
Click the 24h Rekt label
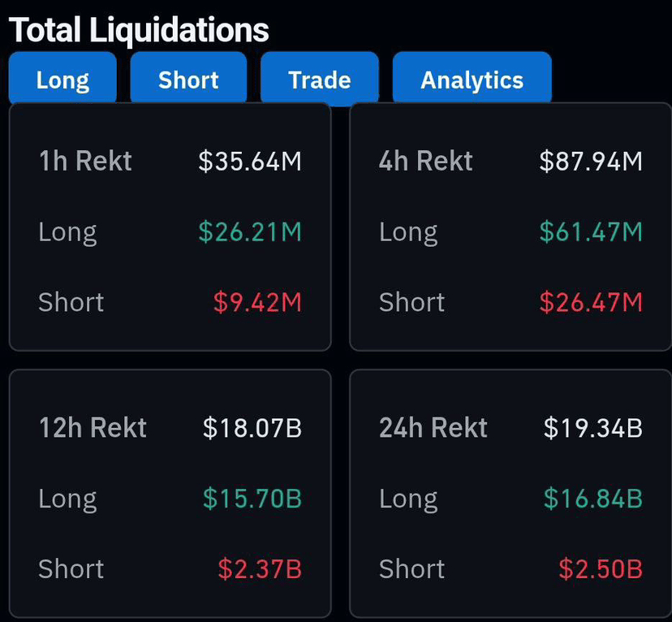[x=433, y=427]
